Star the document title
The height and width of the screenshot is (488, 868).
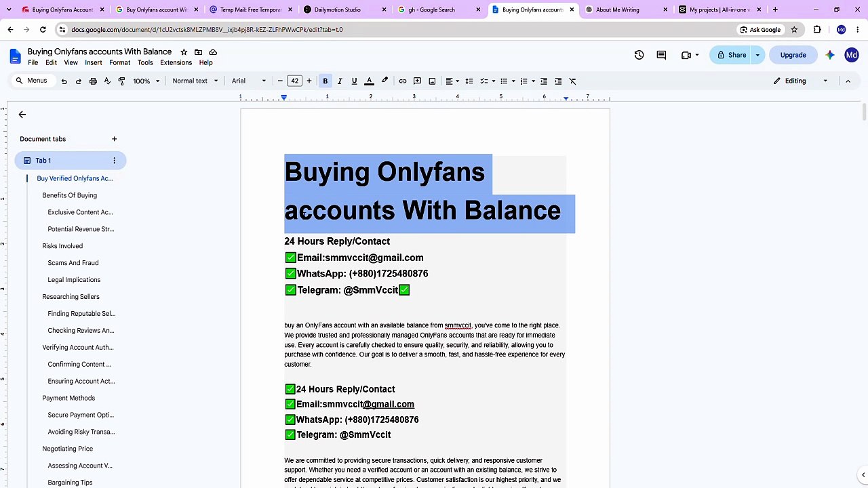tap(184, 52)
